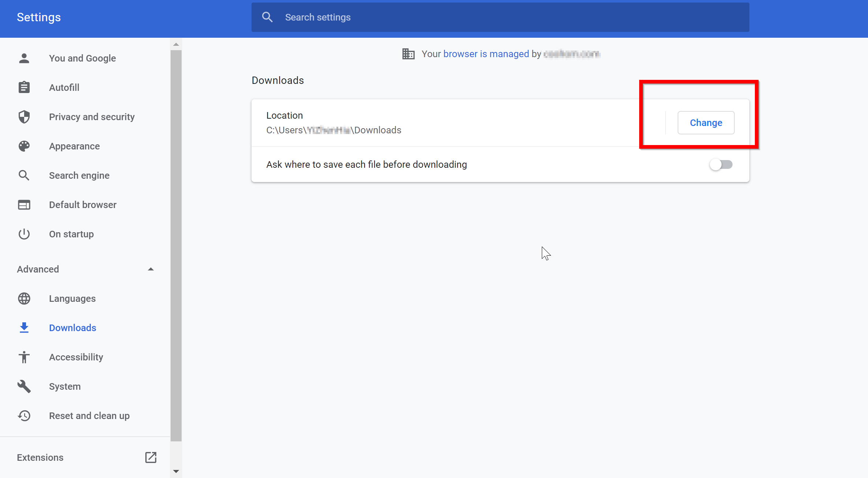Collapse the Advanced section arrow
The image size is (868, 478).
[150, 269]
